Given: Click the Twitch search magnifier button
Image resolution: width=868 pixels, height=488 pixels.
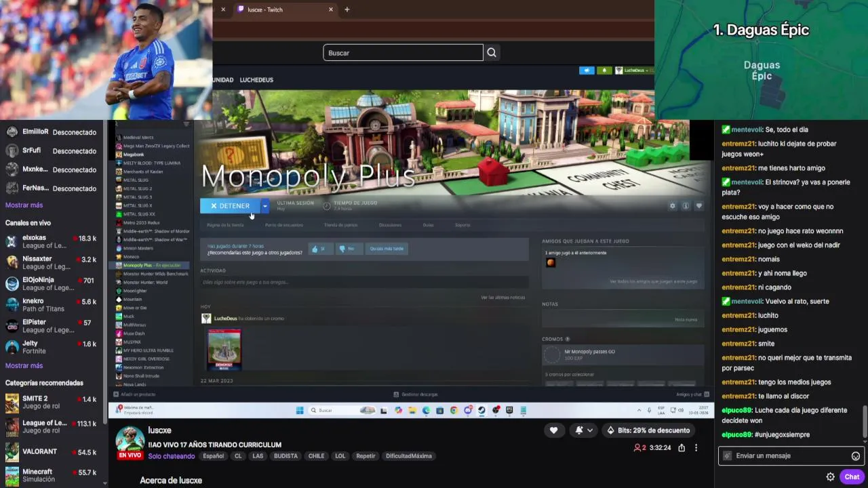Looking at the screenshot, I should click(492, 53).
